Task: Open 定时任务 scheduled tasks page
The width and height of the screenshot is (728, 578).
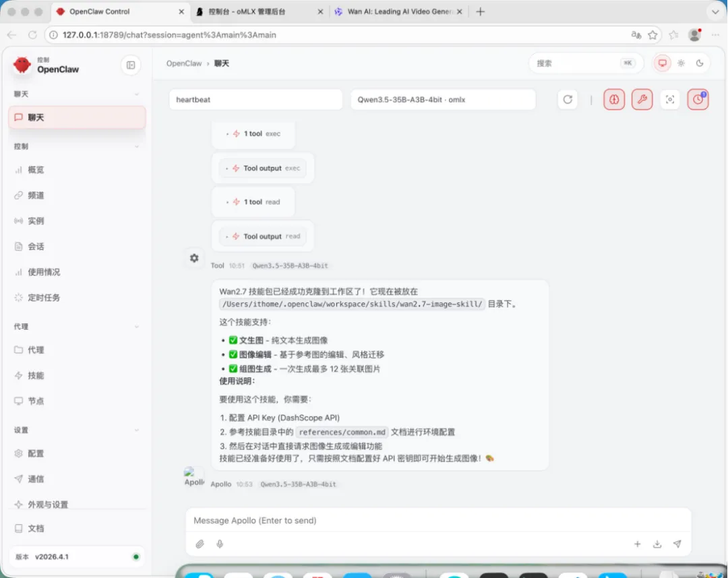Action: (77, 297)
